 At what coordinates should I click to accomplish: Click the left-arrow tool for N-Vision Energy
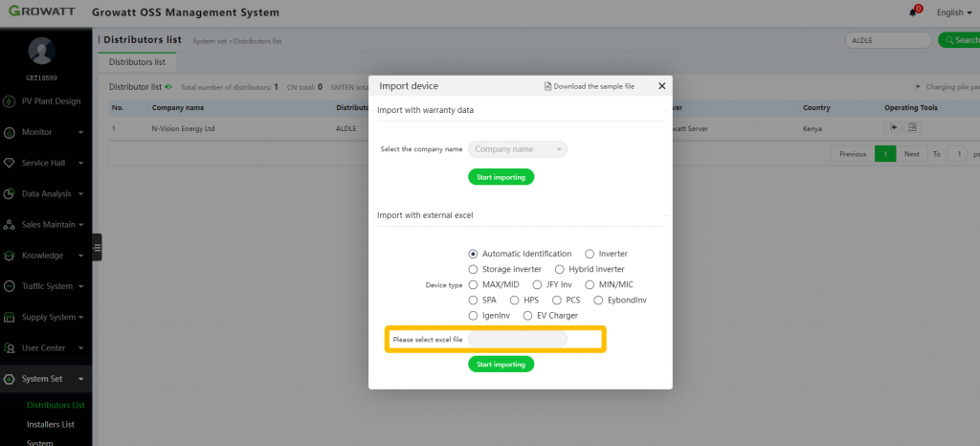[894, 127]
